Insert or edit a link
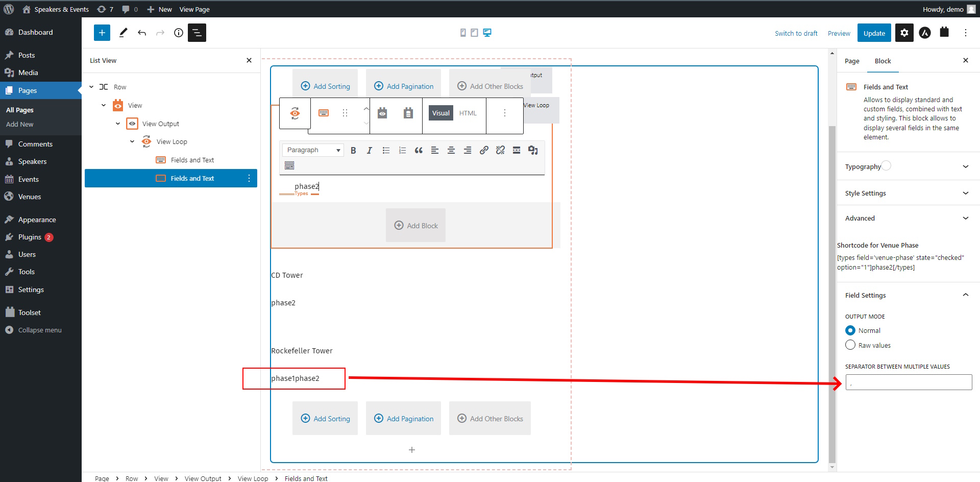The image size is (980, 482). click(x=484, y=150)
